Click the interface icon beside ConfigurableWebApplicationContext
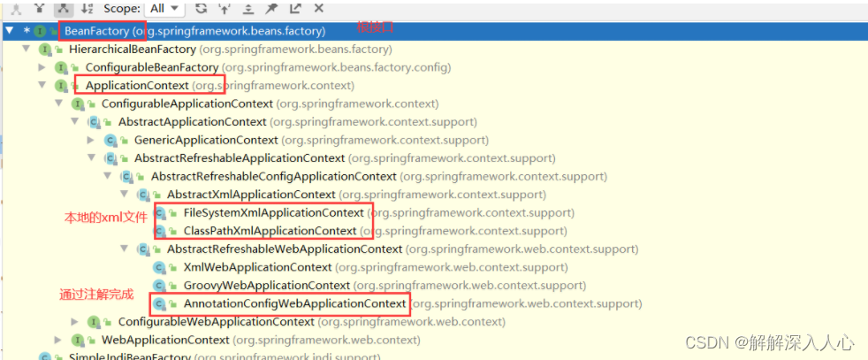The width and height of the screenshot is (868, 360). point(94,322)
